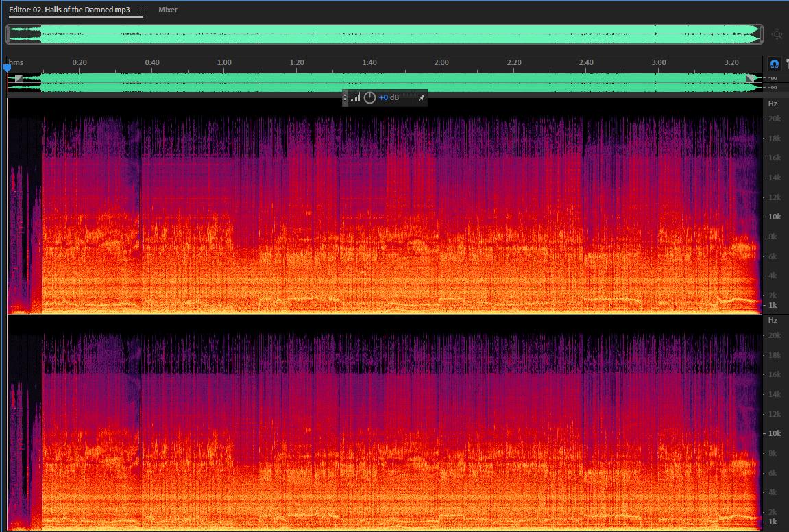Click the 10k label on lower frequency scale
The width and height of the screenshot is (789, 532).
[775, 433]
